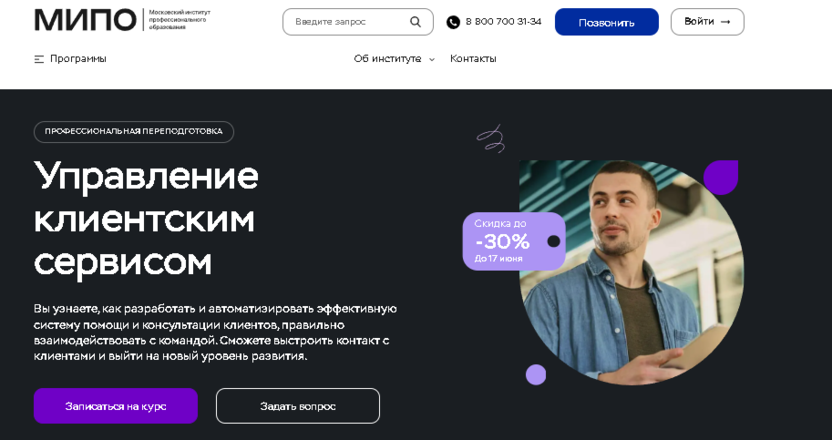This screenshot has width=832, height=440.
Task: Click the purple drop shape near photo
Action: pyautogui.click(x=721, y=177)
